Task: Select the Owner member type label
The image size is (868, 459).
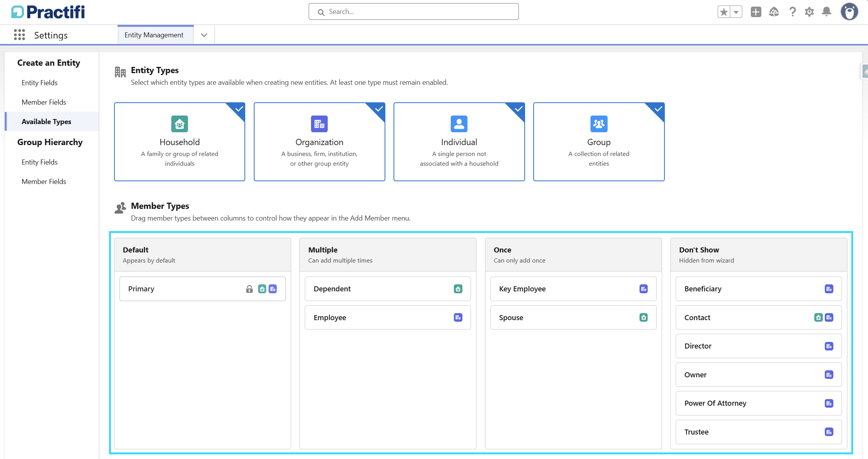Action: click(696, 375)
